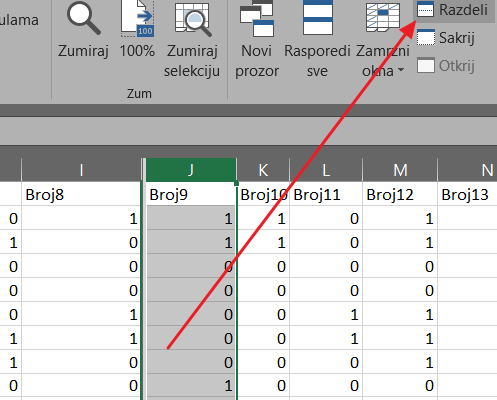The height and width of the screenshot is (400, 497).
Task: Select column J header
Action: point(191,170)
